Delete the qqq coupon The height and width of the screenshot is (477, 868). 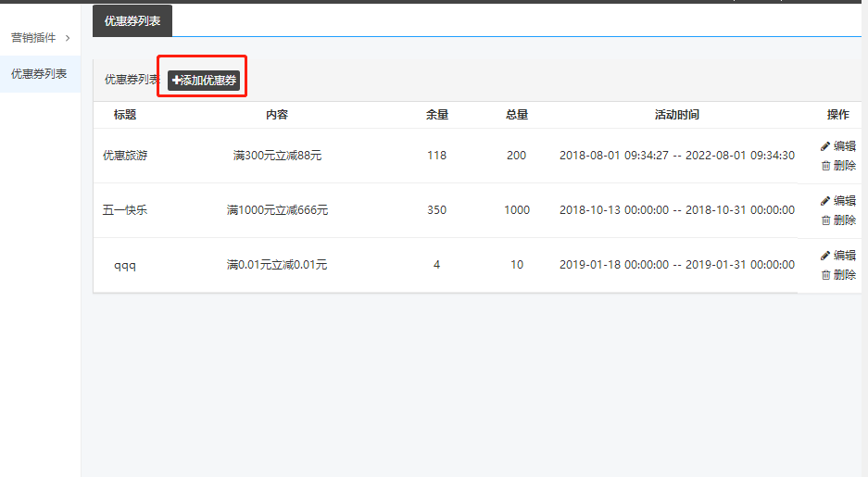pyautogui.click(x=838, y=274)
